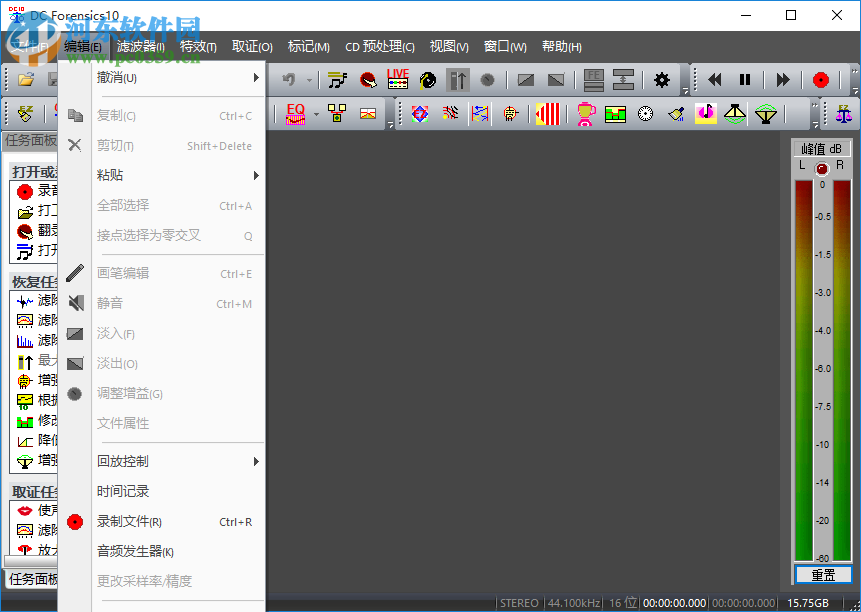This screenshot has height=612, width=861.
Task: Toggle the red peak meter indicator
Action: click(821, 169)
